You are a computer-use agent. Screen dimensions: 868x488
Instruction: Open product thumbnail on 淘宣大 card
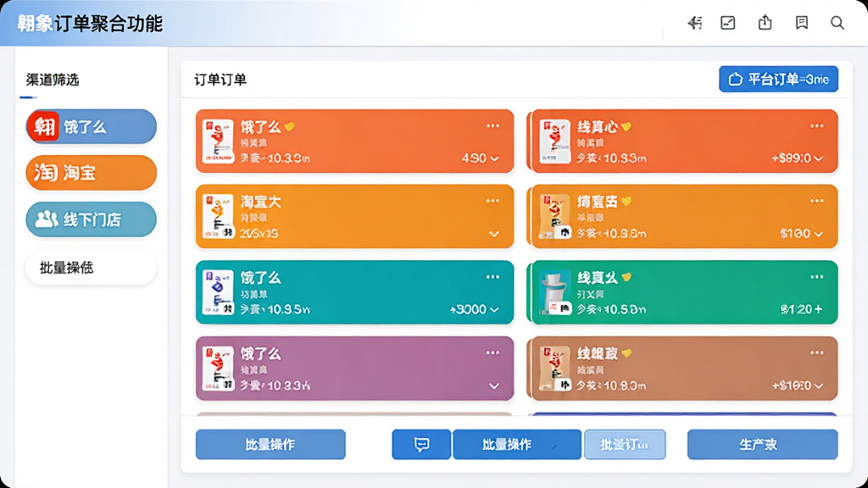pos(218,216)
